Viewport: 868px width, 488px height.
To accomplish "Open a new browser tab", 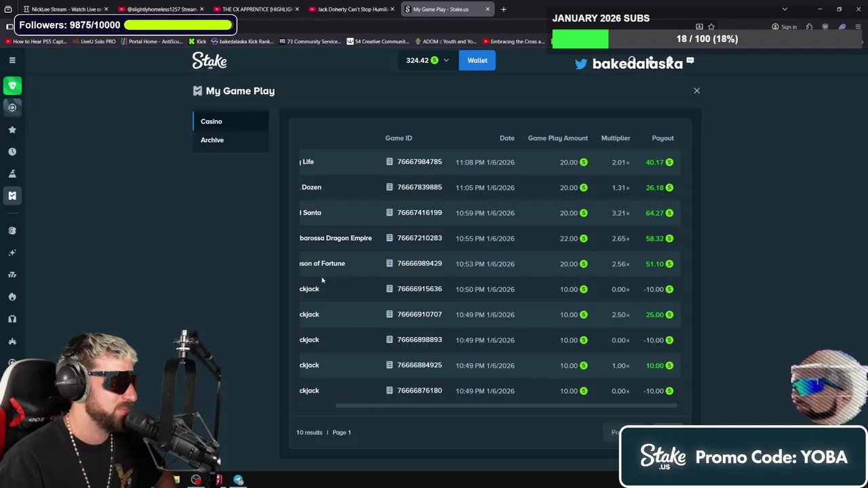I will [x=503, y=9].
